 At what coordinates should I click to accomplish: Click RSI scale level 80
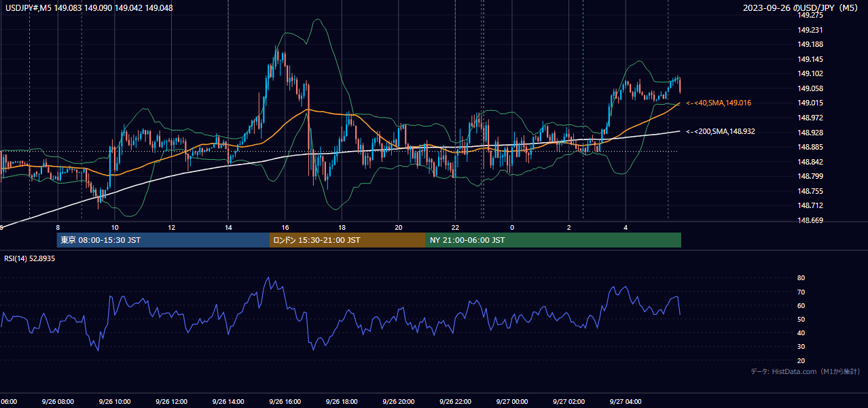[801, 278]
